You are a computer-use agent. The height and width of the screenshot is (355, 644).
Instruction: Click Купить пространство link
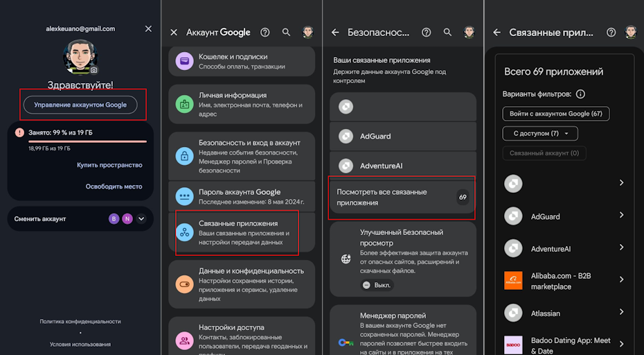tap(109, 165)
